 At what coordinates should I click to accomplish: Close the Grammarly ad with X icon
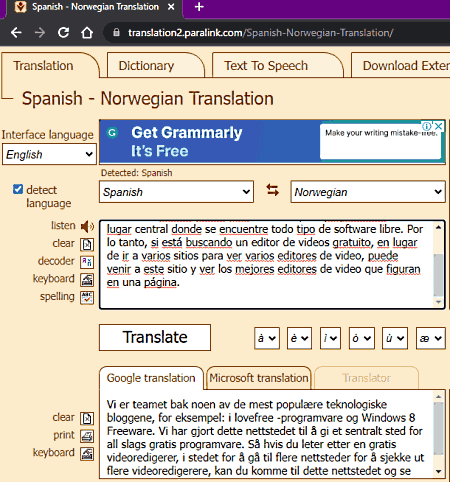439,126
